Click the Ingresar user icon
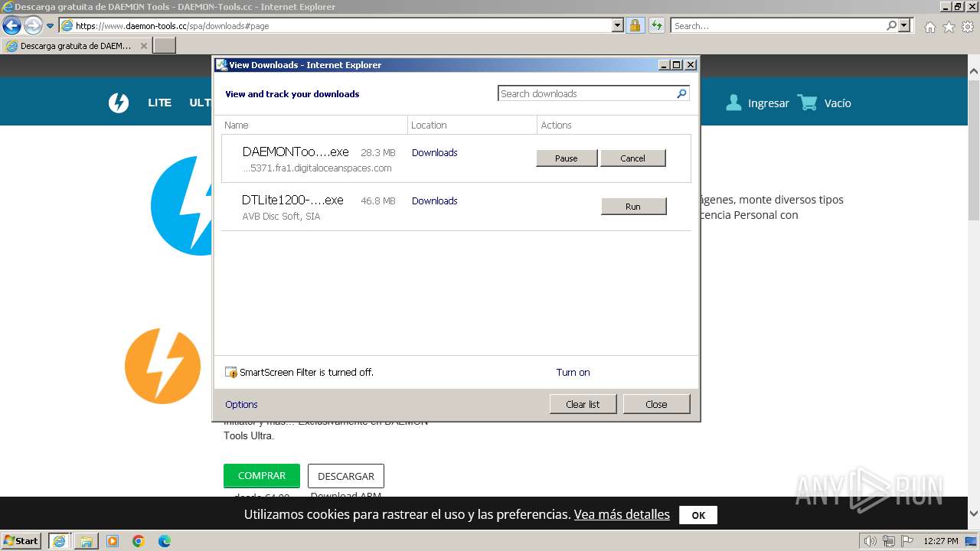 733,103
